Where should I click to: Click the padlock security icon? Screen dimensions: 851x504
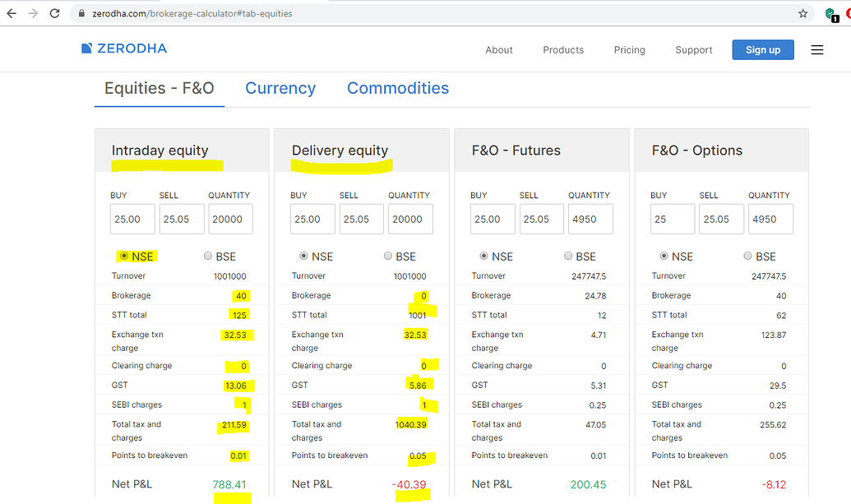click(81, 13)
